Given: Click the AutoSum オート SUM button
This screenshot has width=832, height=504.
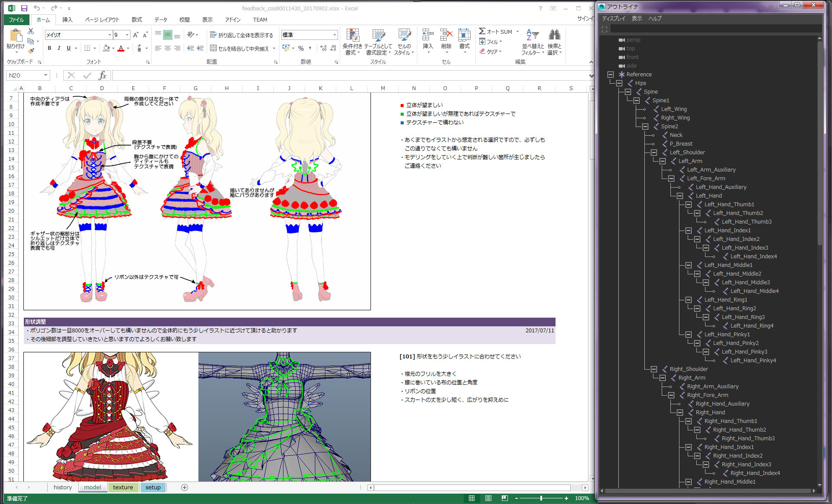Looking at the screenshot, I should 496,32.
